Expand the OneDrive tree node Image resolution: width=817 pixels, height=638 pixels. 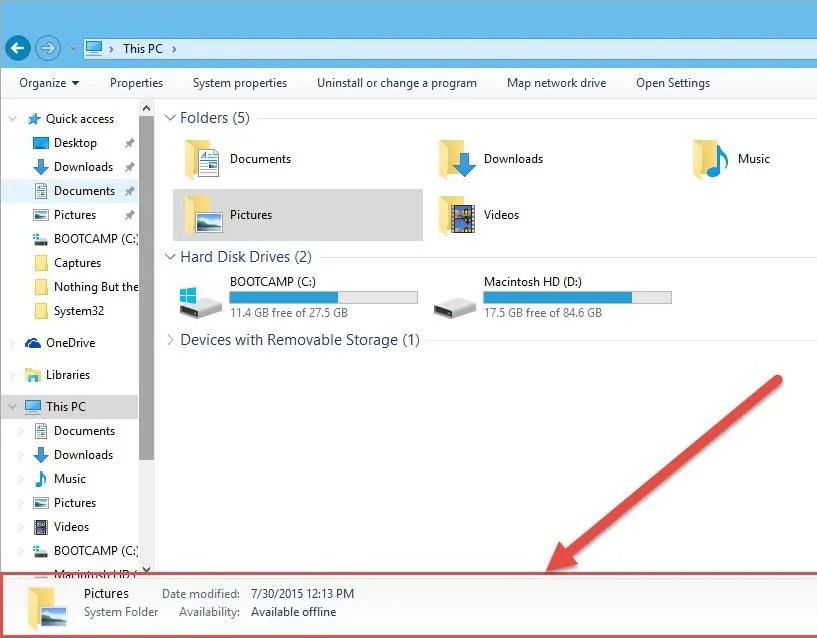(13, 343)
